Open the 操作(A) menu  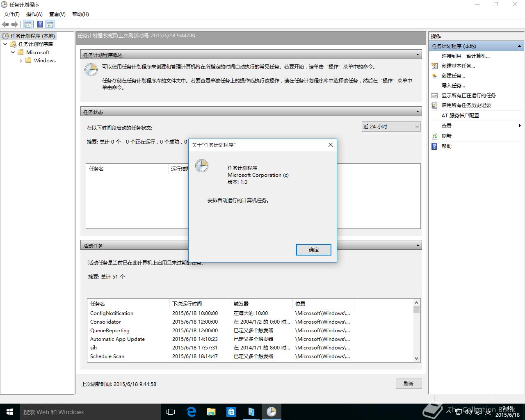tap(34, 14)
